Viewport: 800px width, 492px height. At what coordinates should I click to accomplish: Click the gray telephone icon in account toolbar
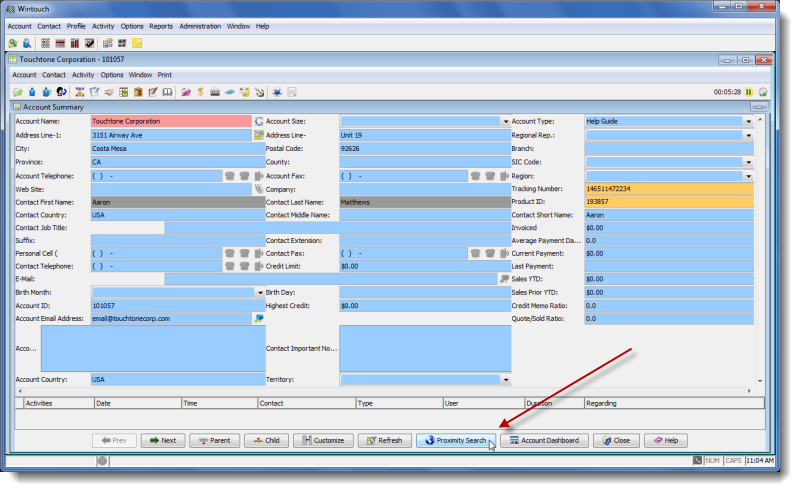pos(215,92)
